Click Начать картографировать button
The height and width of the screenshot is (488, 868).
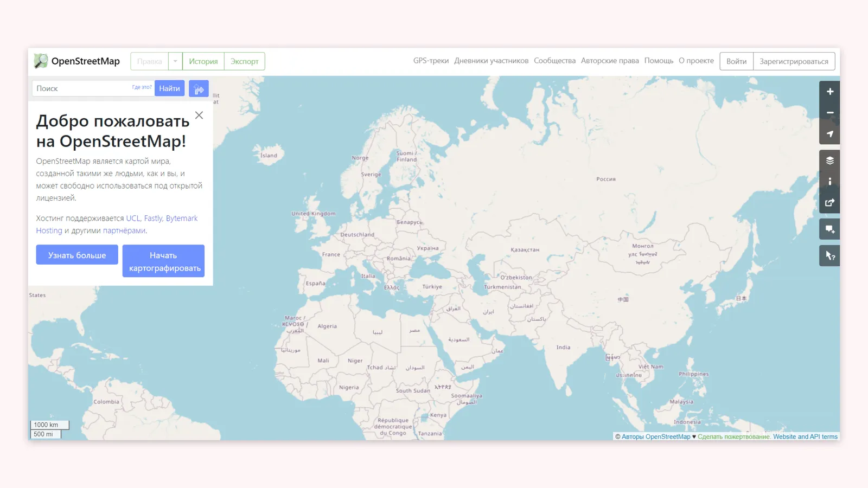(x=163, y=261)
